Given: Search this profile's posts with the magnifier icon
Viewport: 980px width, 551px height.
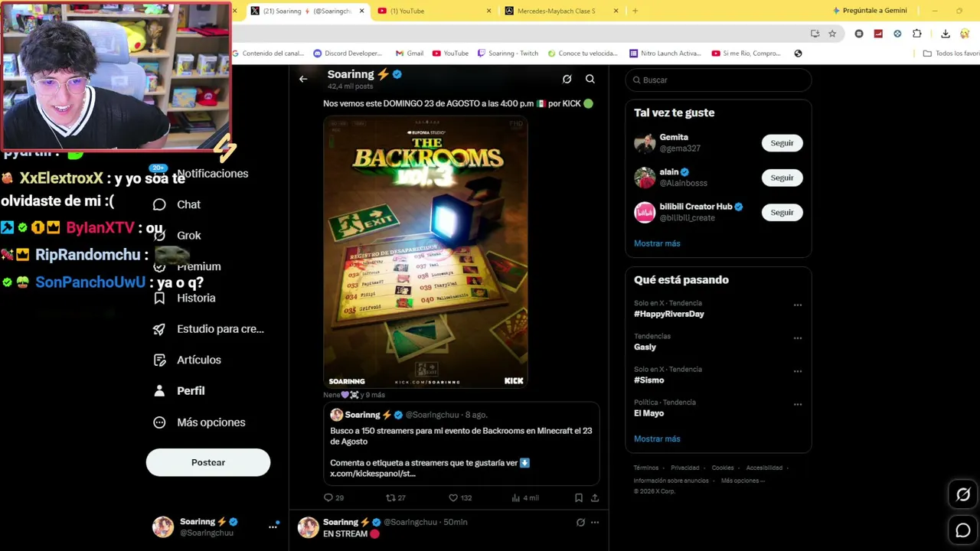Looking at the screenshot, I should tap(590, 79).
